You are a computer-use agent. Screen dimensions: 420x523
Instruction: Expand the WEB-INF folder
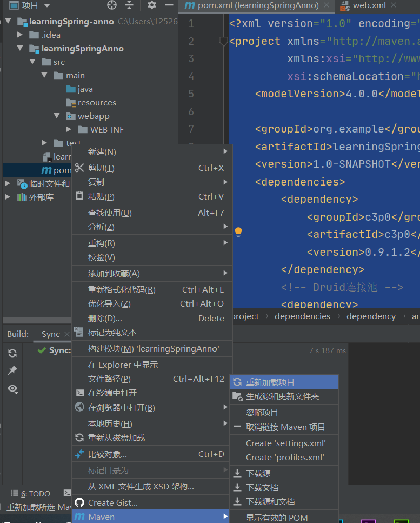[69, 129]
